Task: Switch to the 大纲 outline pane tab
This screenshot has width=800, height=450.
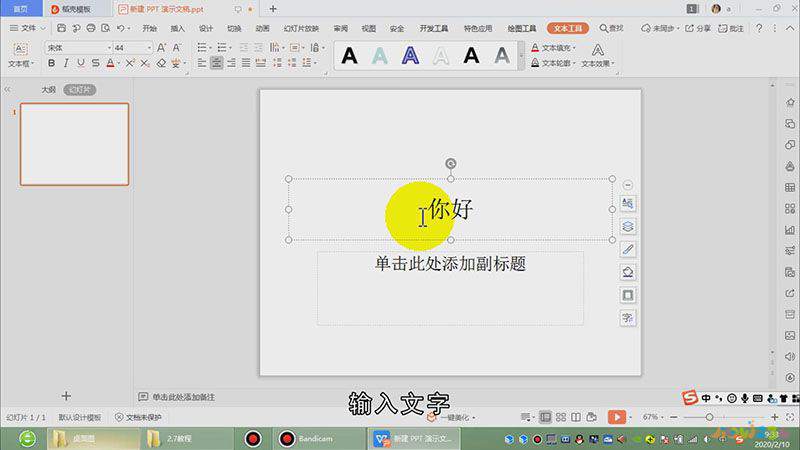Action: click(x=48, y=90)
